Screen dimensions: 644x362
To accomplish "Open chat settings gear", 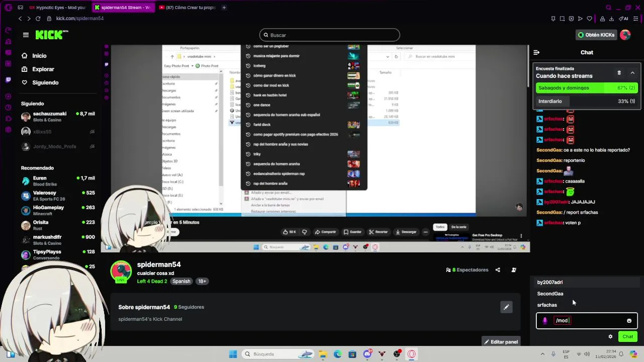I will coord(610,337).
